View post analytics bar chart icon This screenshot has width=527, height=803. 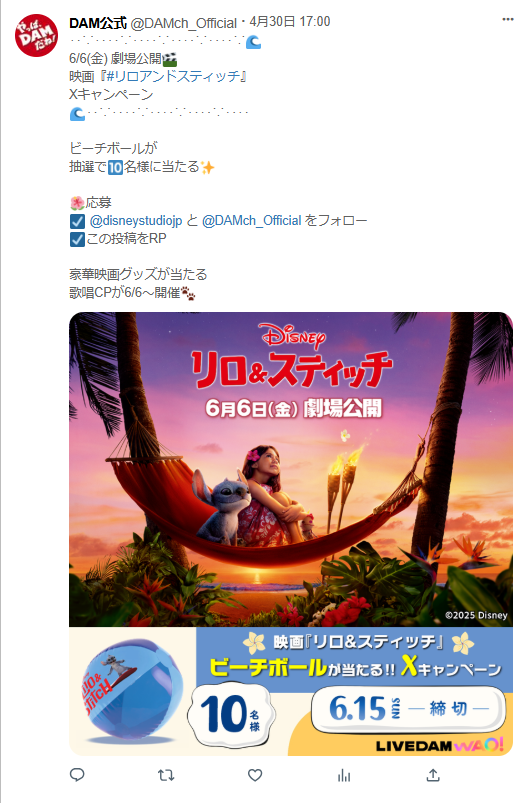(x=344, y=775)
